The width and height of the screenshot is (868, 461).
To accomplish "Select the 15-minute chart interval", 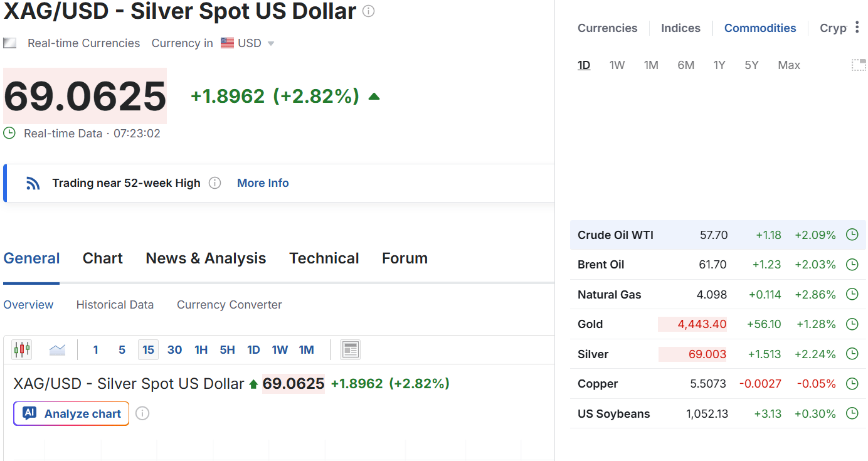I will point(148,349).
